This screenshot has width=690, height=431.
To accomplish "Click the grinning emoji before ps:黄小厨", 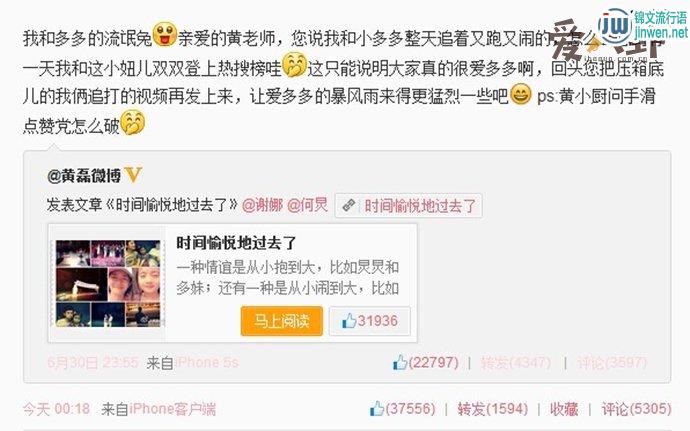I will [521, 96].
